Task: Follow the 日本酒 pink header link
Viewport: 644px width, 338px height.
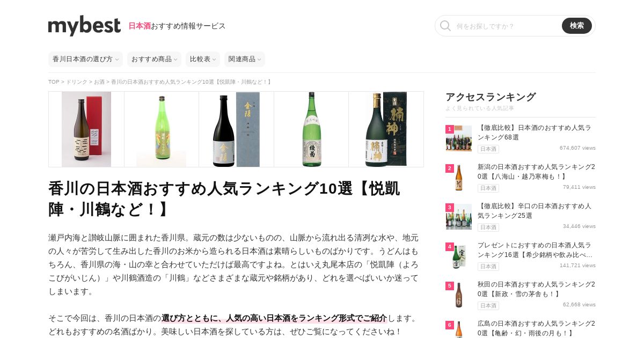Action: click(140, 26)
